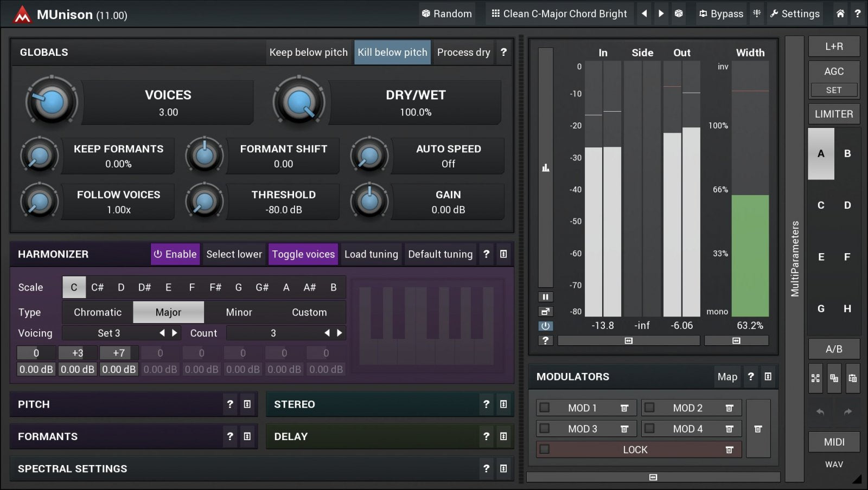Screen dimensions: 868x490
Task: Click the DRY/WET knob
Action: tap(299, 102)
